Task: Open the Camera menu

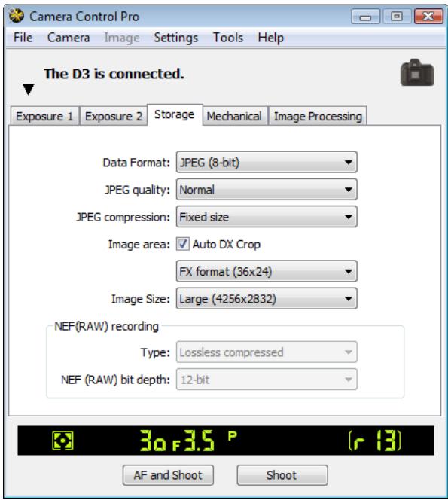Action: (69, 38)
